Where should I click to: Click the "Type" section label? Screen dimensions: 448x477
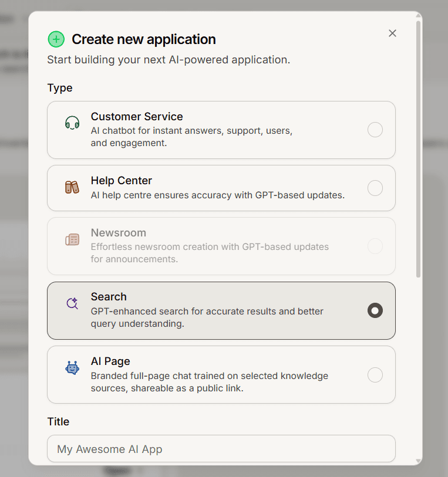[60, 88]
